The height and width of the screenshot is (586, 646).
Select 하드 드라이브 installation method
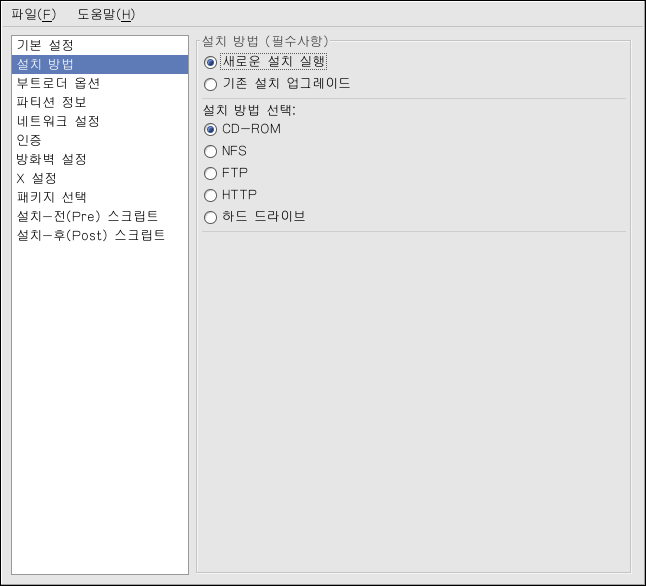210,217
